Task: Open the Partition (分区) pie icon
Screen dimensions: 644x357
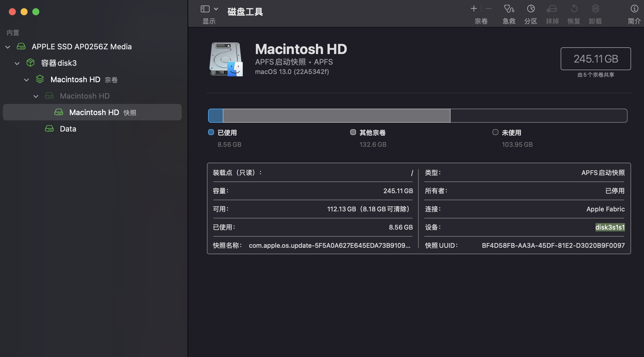Action: click(530, 9)
